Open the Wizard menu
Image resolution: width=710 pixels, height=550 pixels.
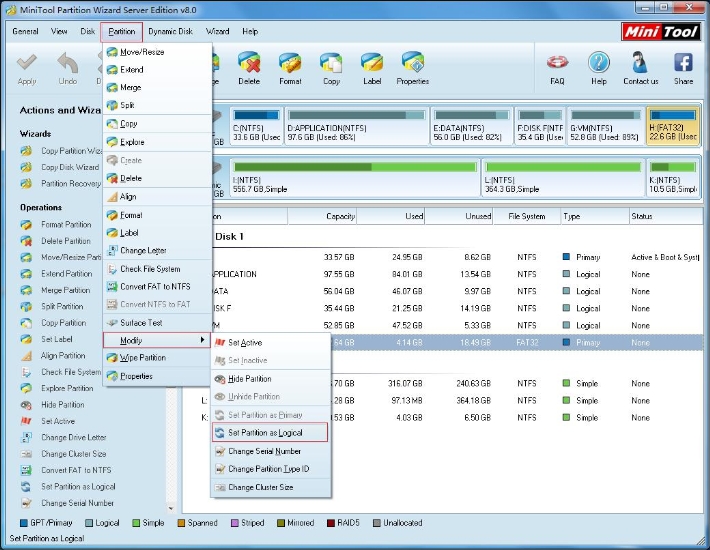click(217, 31)
